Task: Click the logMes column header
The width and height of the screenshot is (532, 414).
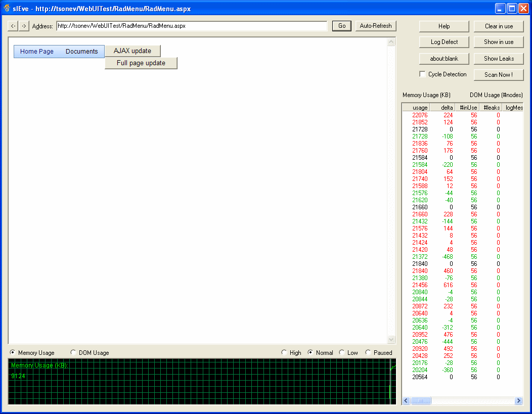Action: pos(513,108)
